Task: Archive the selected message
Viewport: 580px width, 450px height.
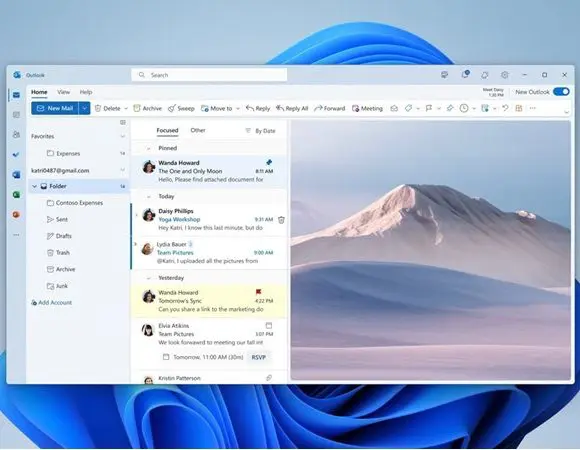Action: (x=148, y=108)
